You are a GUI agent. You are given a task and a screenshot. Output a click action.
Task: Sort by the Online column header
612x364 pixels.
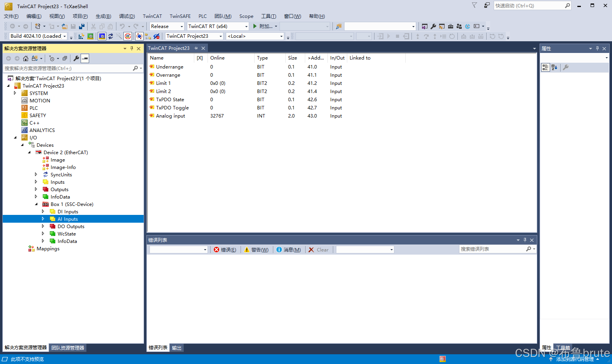point(231,58)
